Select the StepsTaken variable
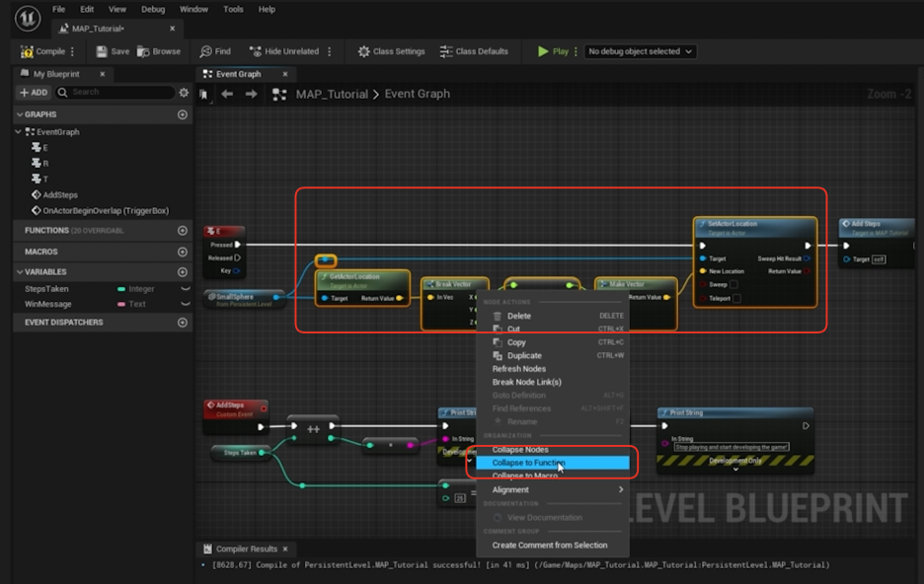924x584 pixels. click(46, 289)
